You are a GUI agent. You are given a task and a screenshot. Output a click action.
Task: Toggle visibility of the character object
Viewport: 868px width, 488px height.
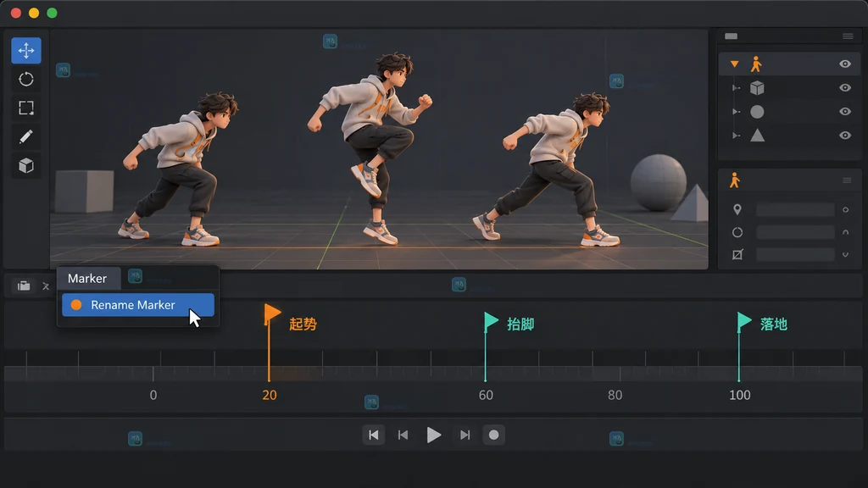point(845,64)
